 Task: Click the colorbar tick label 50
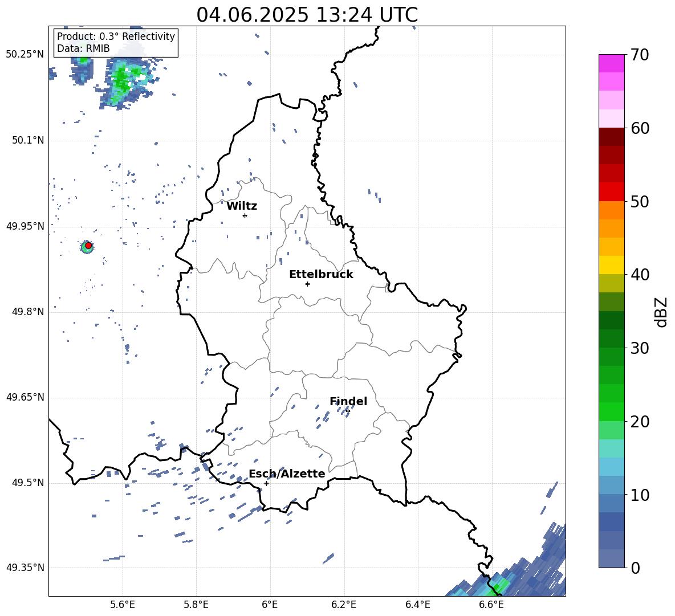point(640,201)
